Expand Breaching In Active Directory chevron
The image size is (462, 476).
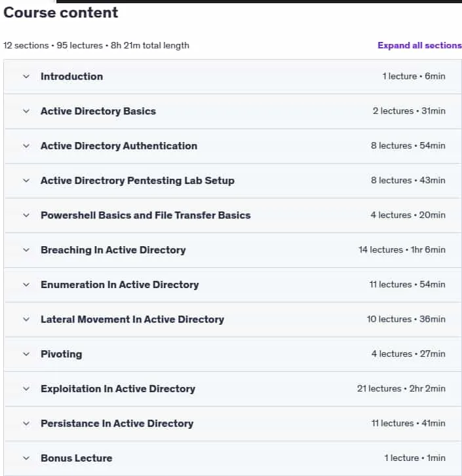(x=26, y=250)
